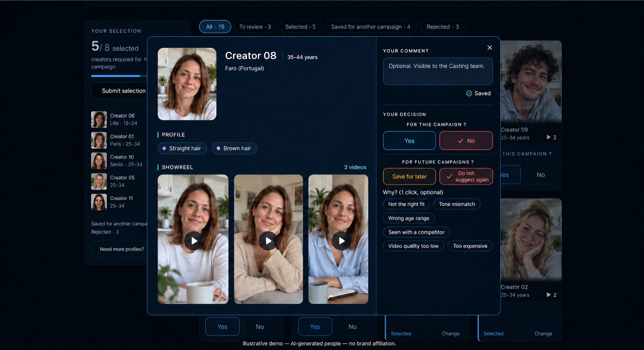The image size is (644, 350).
Task: Switch to the Selected · 5 tab
Action: click(300, 27)
